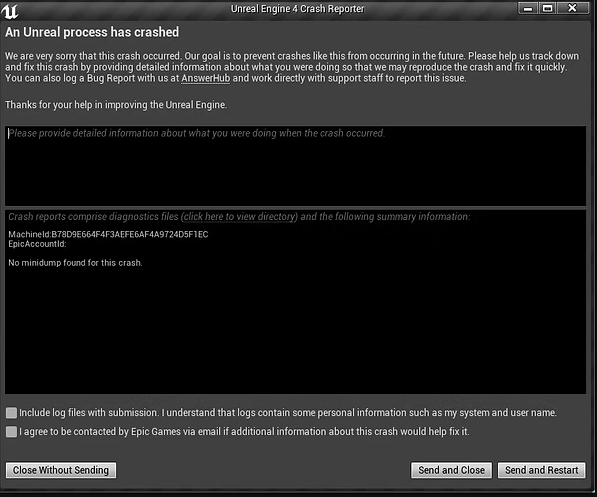Viewport: 597px width, 497px height.
Task: Click the include log files label text
Action: (x=288, y=413)
